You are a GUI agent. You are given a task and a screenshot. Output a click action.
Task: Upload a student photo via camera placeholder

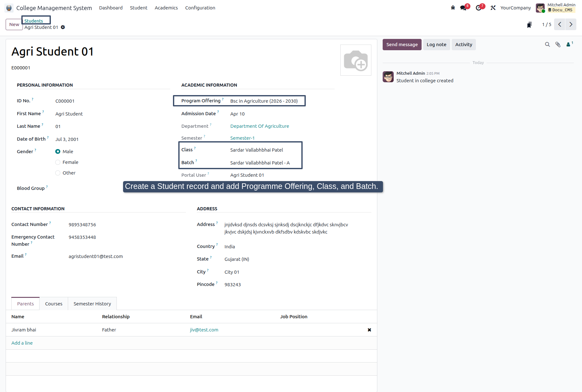(x=356, y=60)
